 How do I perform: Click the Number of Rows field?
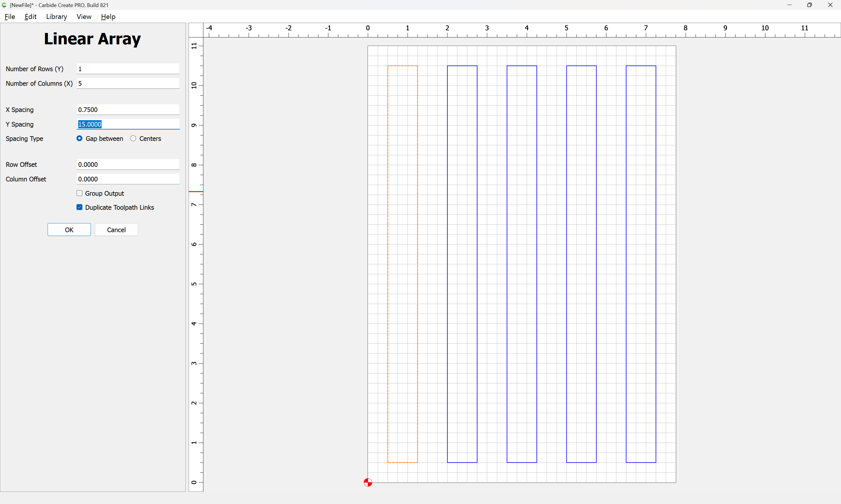128,69
